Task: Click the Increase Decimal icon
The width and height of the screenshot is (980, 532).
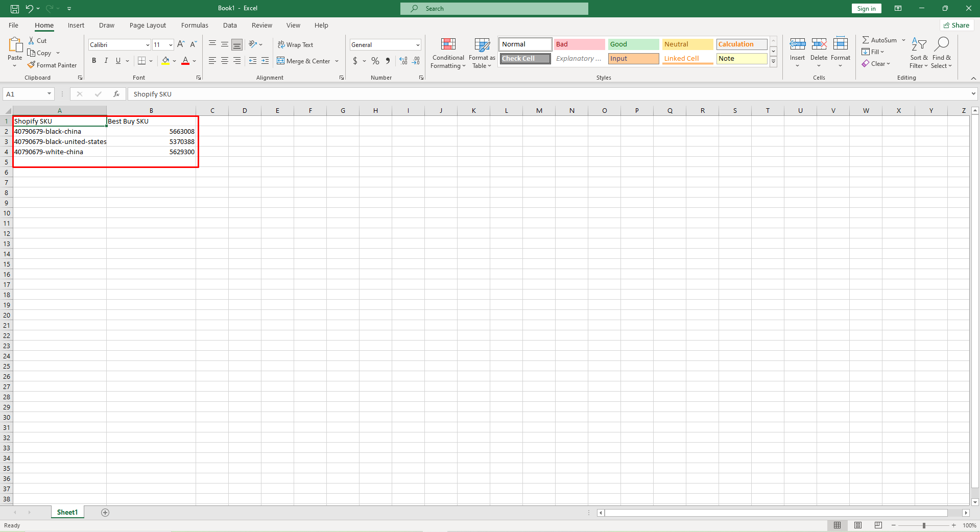Action: pyautogui.click(x=403, y=61)
